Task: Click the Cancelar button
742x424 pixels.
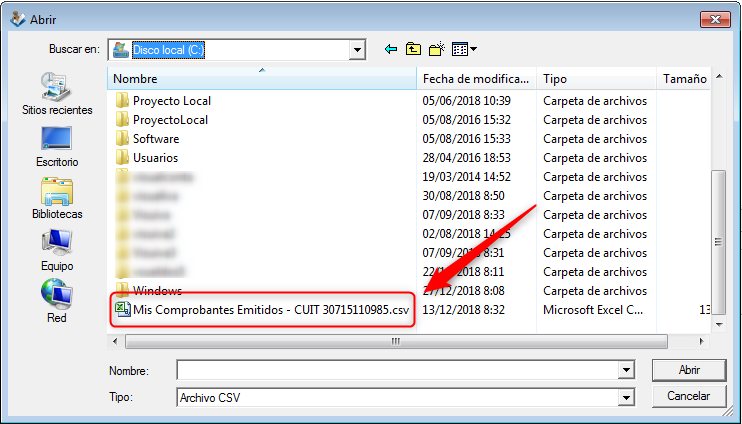Action: coord(689,397)
